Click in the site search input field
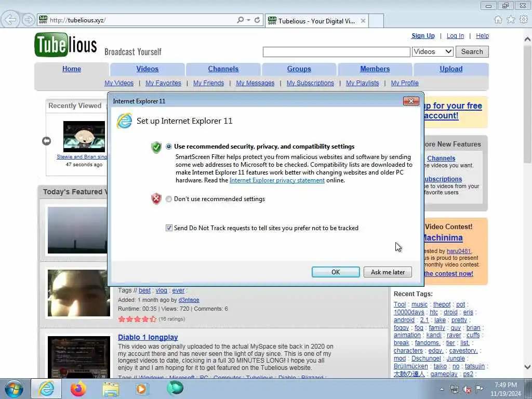 [336, 52]
